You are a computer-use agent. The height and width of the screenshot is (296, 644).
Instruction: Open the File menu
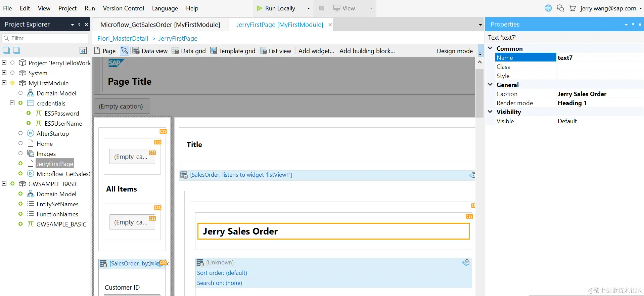7,8
